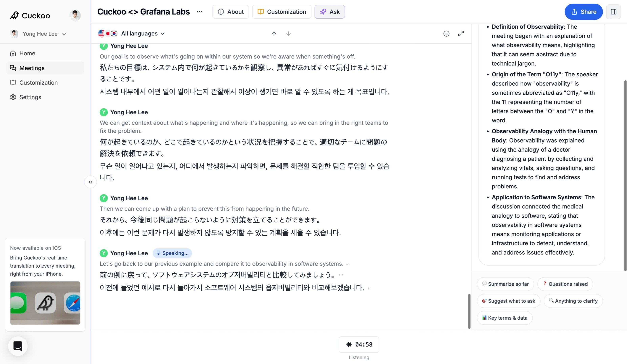627x364 pixels.
Task: Click the recording timer 04:58 button
Action: (359, 344)
